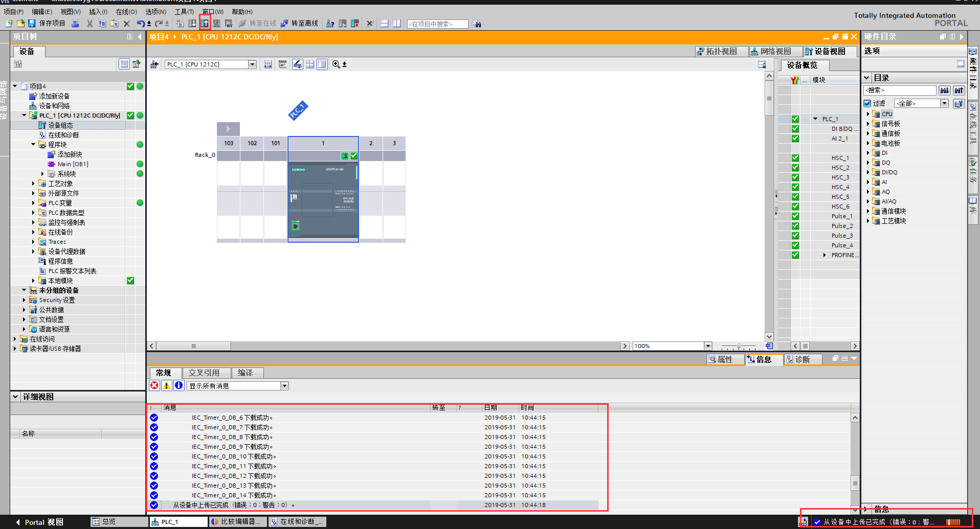Viewport: 980px width, 529px height.
Task: Click the split editor horizontally icon
Action: click(x=385, y=24)
